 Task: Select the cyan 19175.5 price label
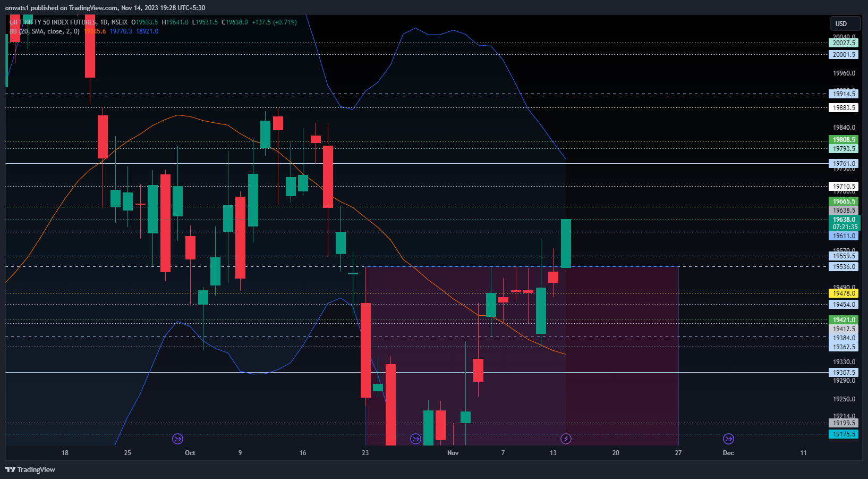click(844, 434)
